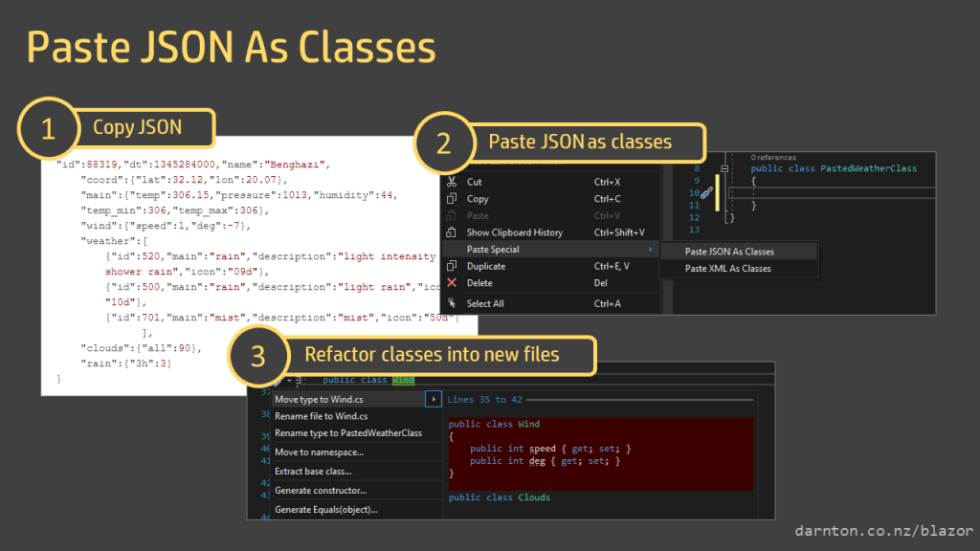Click the highlighted Wind class name in editor

click(403, 380)
